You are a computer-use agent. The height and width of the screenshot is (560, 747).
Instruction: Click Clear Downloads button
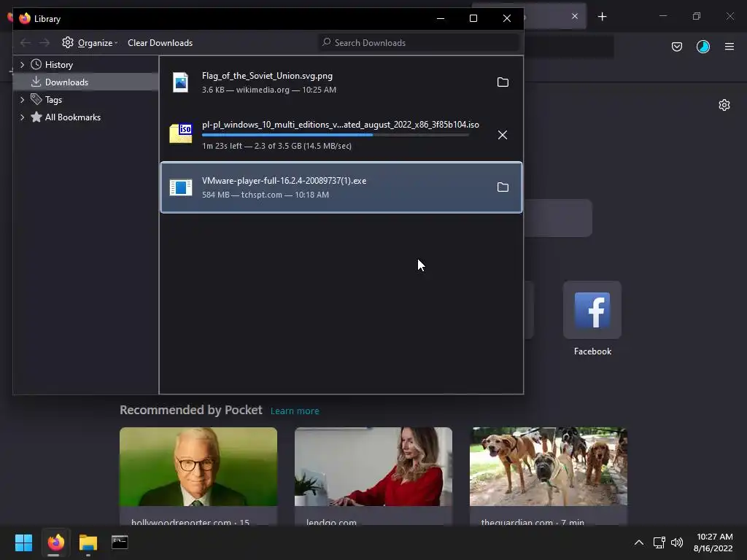point(160,43)
